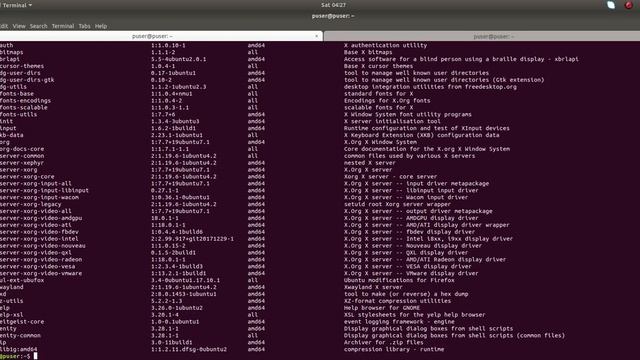Close the first terminal tab with its x

tap(316, 36)
